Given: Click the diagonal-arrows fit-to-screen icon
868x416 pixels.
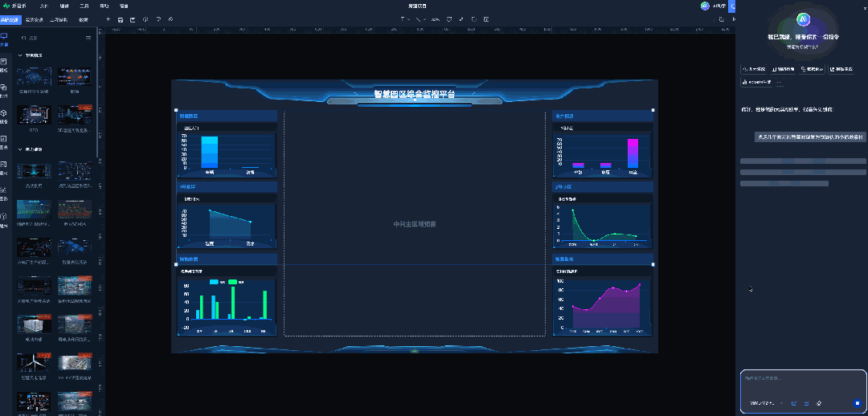Looking at the screenshot, I should [461, 19].
